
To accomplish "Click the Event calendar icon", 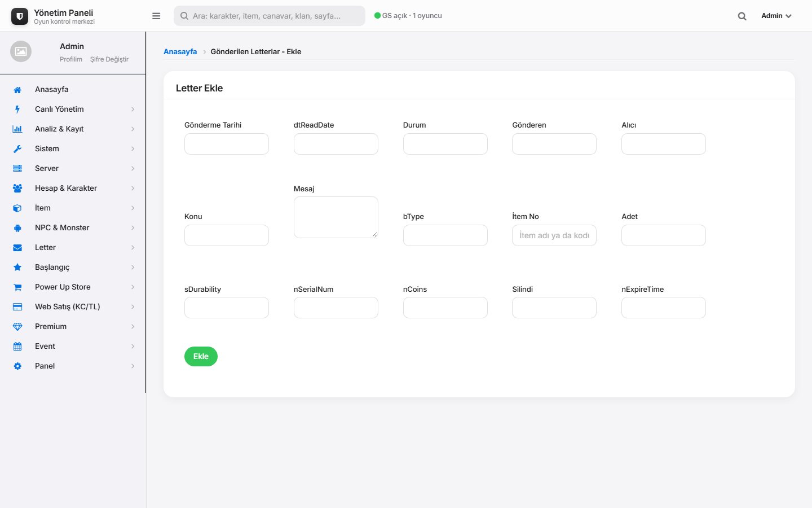I will pos(17,347).
